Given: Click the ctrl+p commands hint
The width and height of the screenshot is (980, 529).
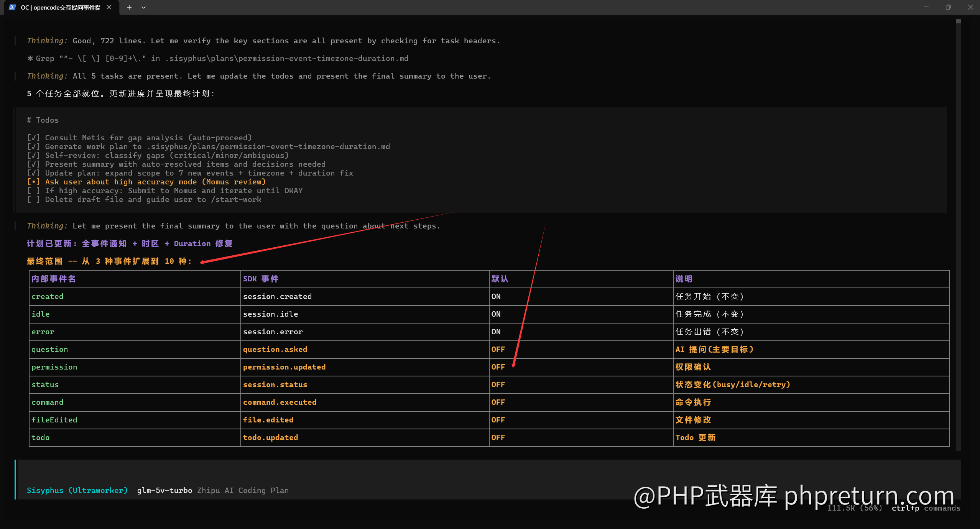Looking at the screenshot, I should [926, 508].
